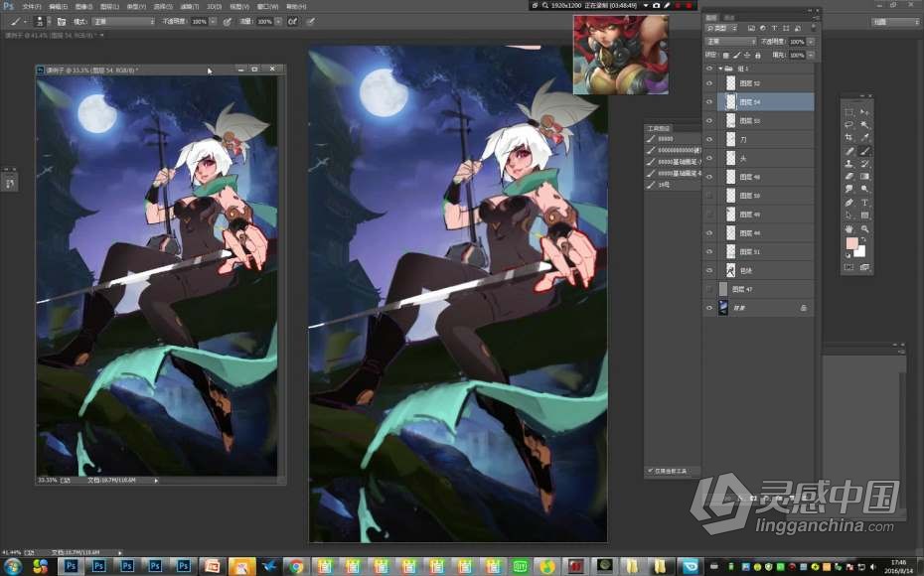Image resolution: width=924 pixels, height=576 pixels.
Task: Open the workspace switcher dropdown at top right
Action: point(895,22)
